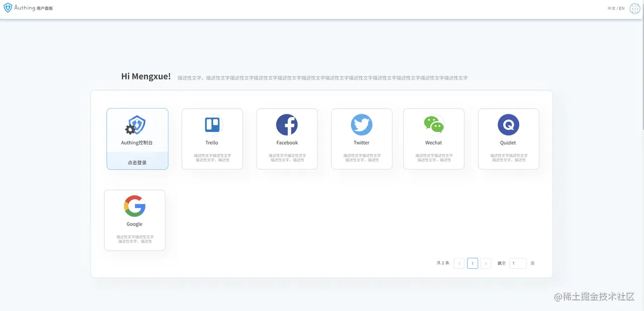This screenshot has height=311, width=644.
Task: Click the Authing logo in the header
Action: (20, 8)
